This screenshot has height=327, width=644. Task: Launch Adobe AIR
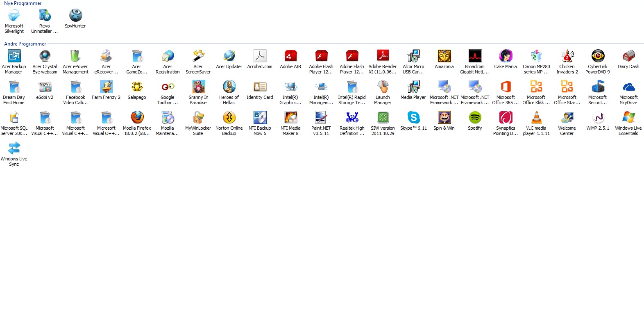(290, 56)
